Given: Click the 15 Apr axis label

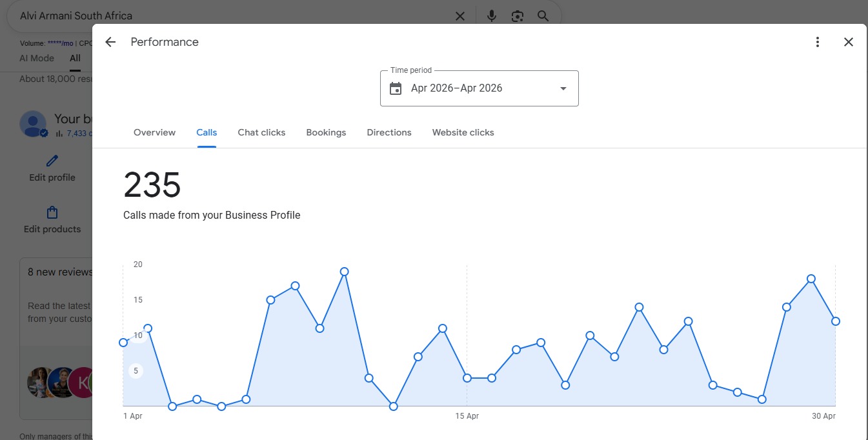Looking at the screenshot, I should (x=467, y=416).
